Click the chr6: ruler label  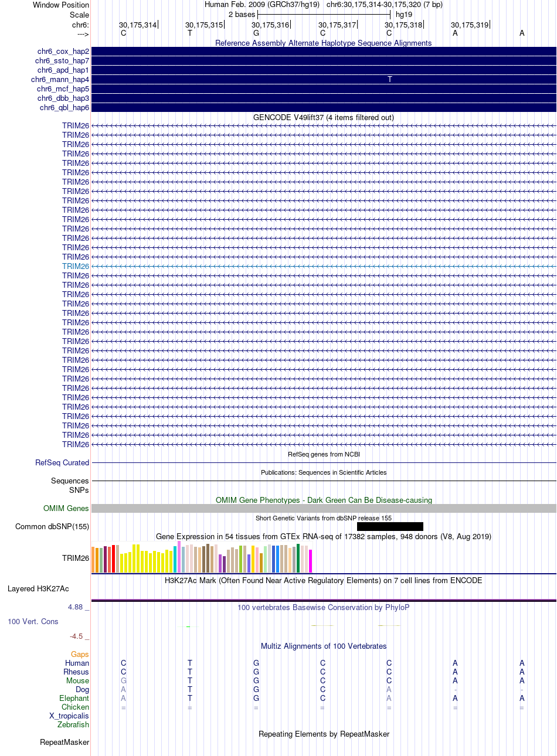(80, 25)
